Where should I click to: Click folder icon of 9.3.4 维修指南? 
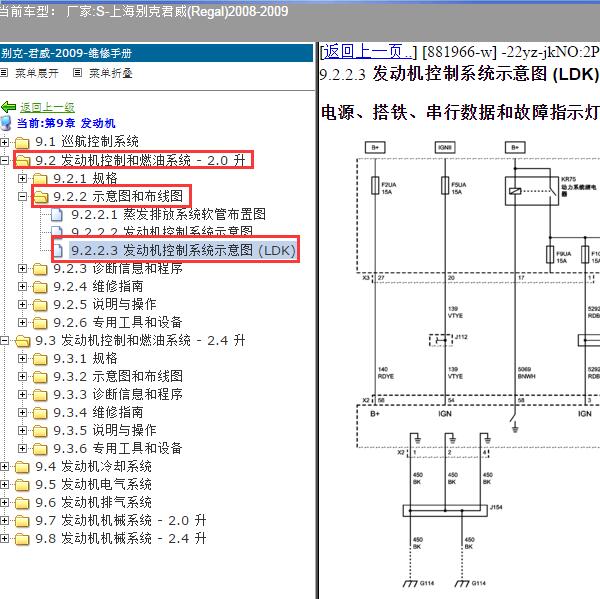[x=40, y=413]
